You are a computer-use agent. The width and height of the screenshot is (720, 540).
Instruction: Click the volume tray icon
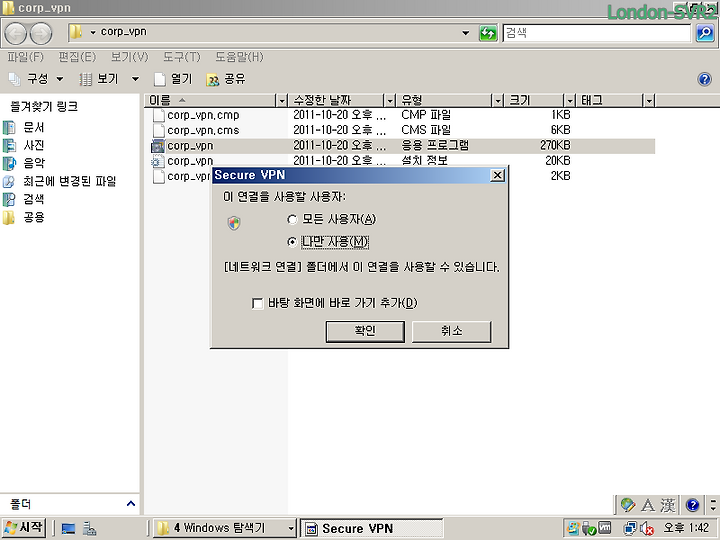(x=647, y=529)
